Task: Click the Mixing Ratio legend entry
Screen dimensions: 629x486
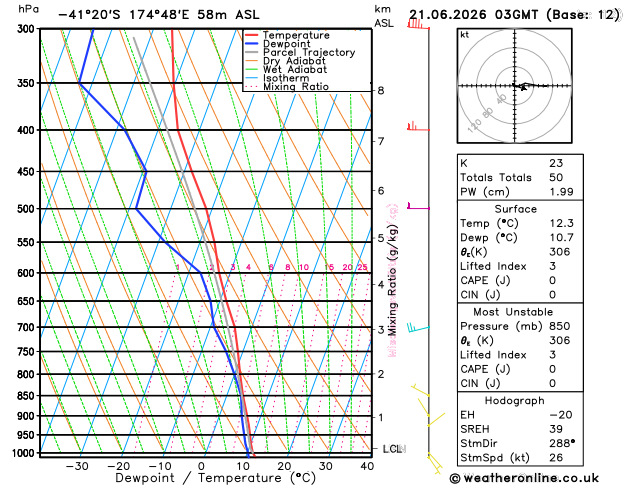Action: tap(287, 87)
